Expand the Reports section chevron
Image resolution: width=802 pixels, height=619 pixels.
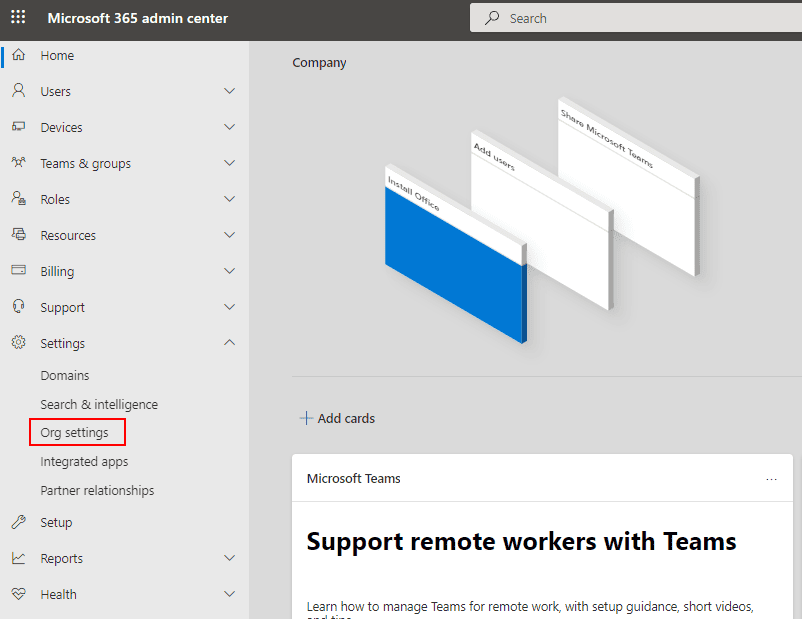(x=229, y=558)
